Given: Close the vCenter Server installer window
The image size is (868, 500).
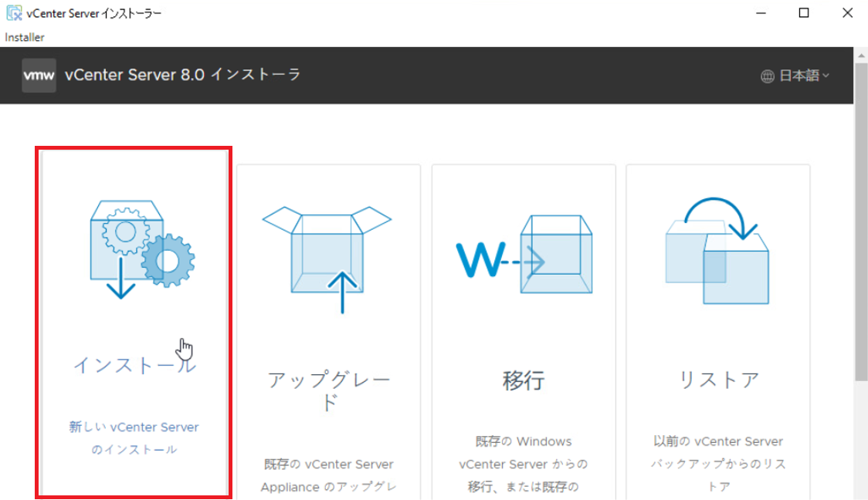Looking at the screenshot, I should [847, 12].
